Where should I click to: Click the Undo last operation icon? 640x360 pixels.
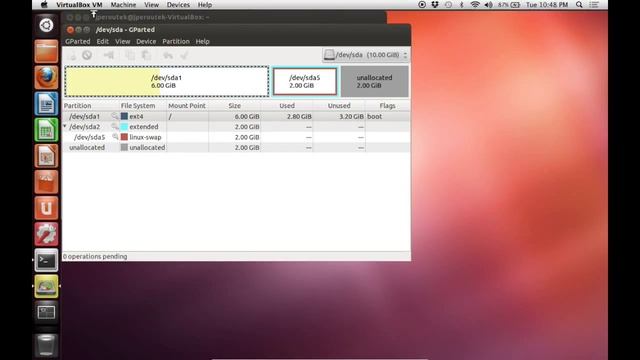click(x=168, y=55)
